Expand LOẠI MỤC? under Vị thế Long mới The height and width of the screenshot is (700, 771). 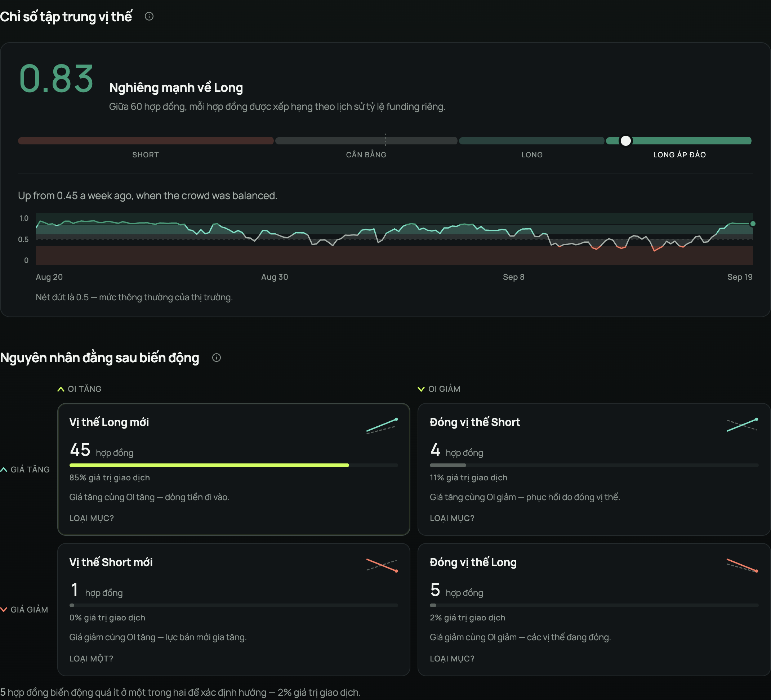click(x=92, y=518)
